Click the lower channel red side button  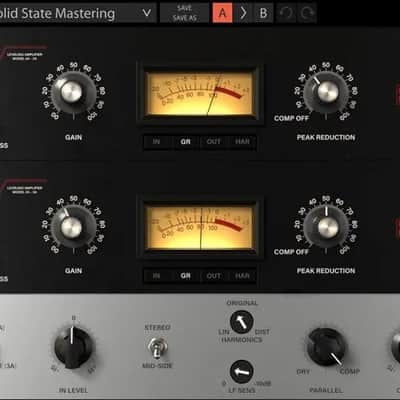(397, 228)
